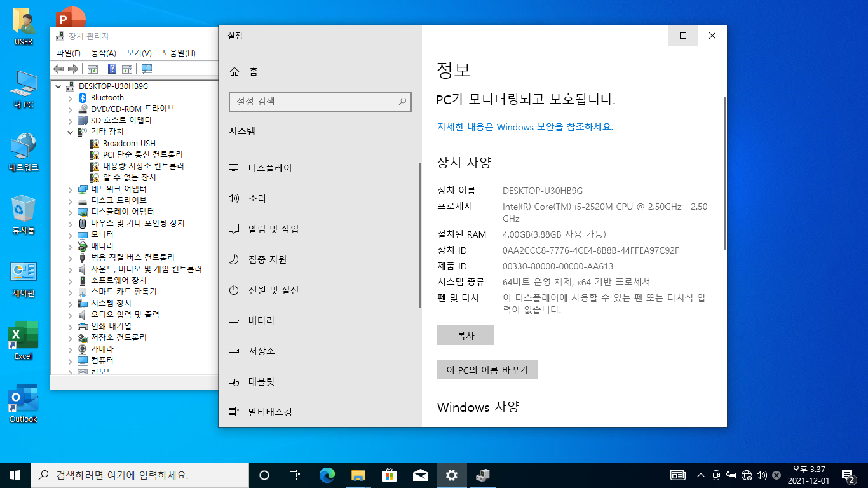Click 제어판 desktop icon
The width and height of the screenshot is (868, 488).
tap(24, 278)
